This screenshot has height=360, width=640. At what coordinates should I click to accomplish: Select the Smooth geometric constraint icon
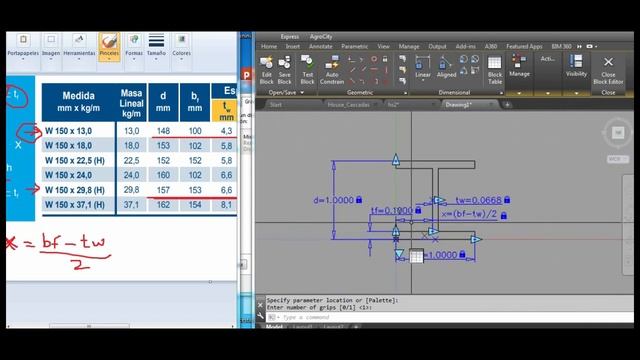pos(362,81)
